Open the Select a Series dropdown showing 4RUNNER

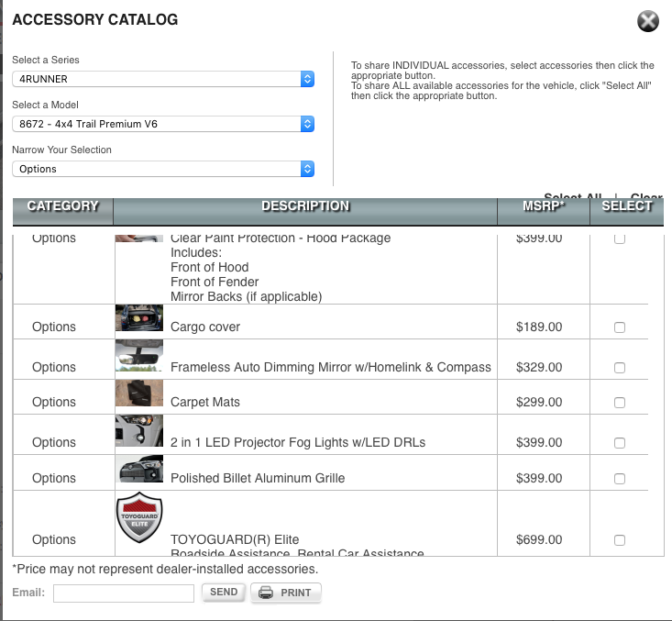tap(163, 79)
